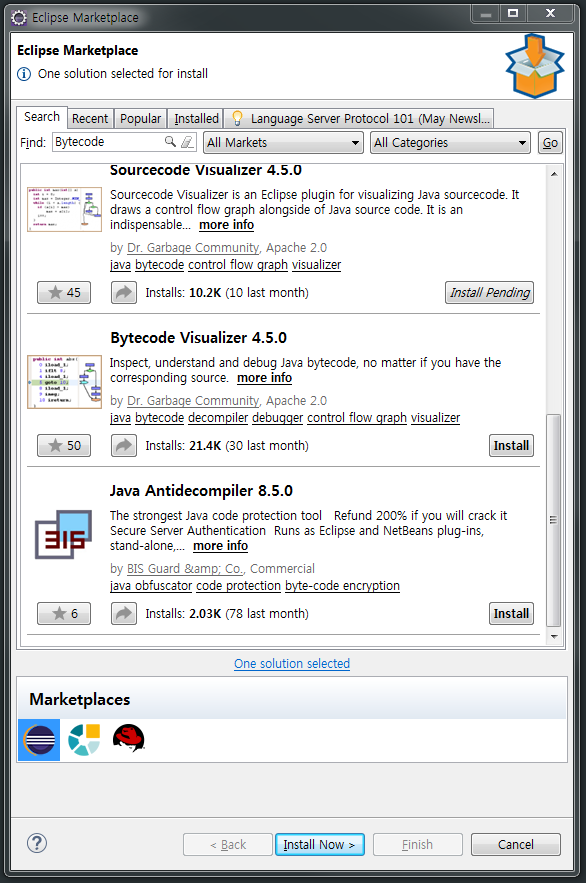Open the BIS Guard & Co. provider link
This screenshot has height=883, width=586.
185,569
